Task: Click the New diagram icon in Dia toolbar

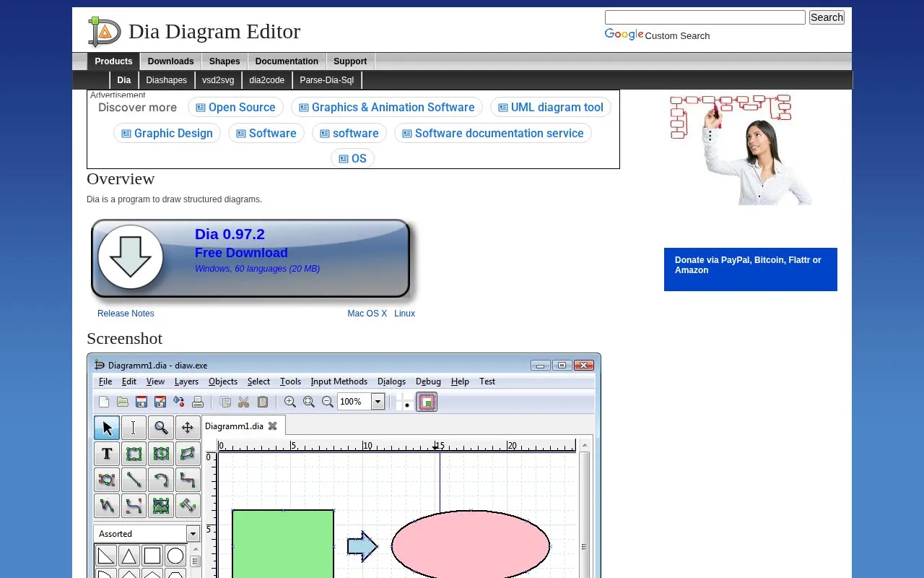Action: pos(104,402)
